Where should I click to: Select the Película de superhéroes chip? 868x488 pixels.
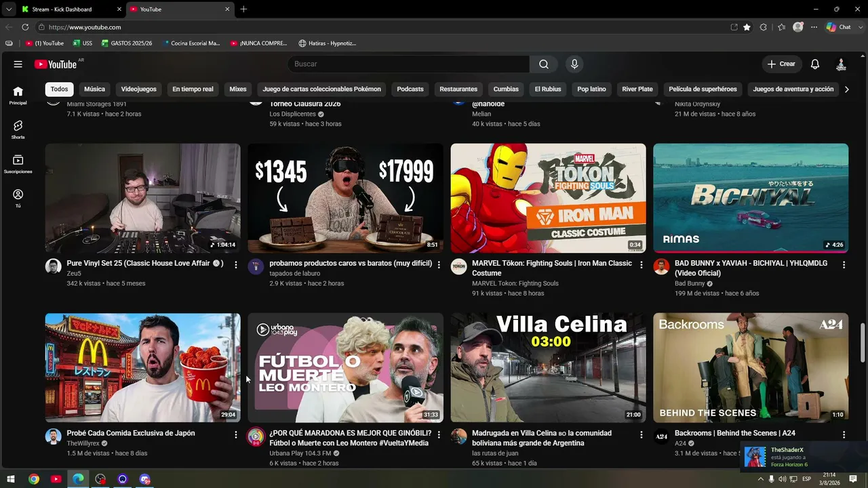703,89
